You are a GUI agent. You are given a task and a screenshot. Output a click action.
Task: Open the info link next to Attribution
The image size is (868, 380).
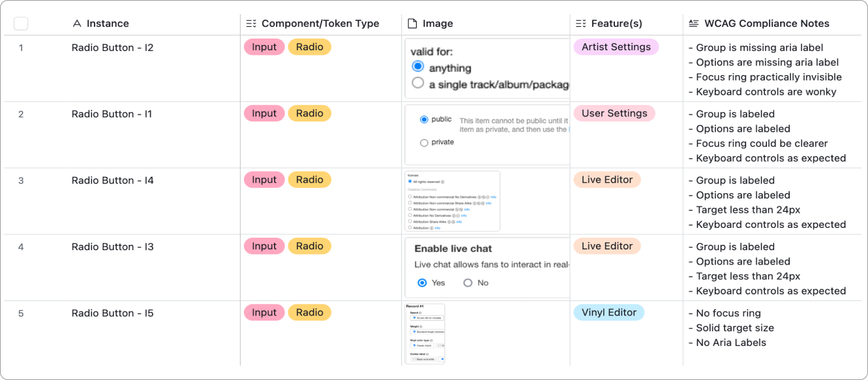pos(437,228)
